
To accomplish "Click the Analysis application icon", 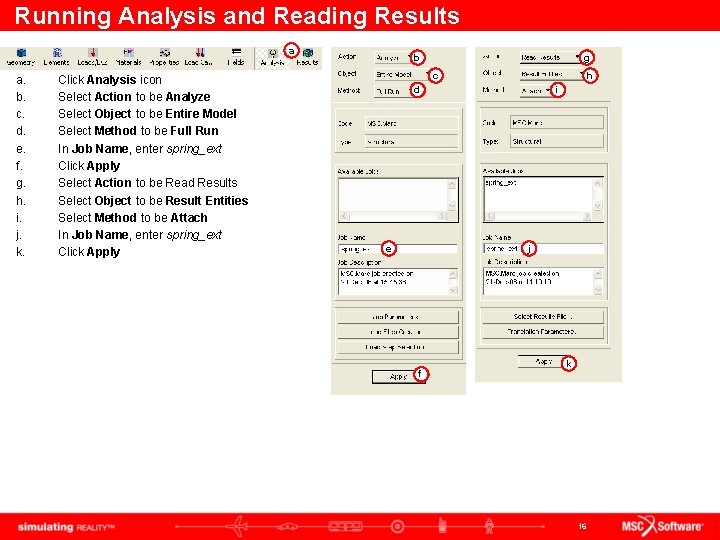I will pyautogui.click(x=273, y=57).
